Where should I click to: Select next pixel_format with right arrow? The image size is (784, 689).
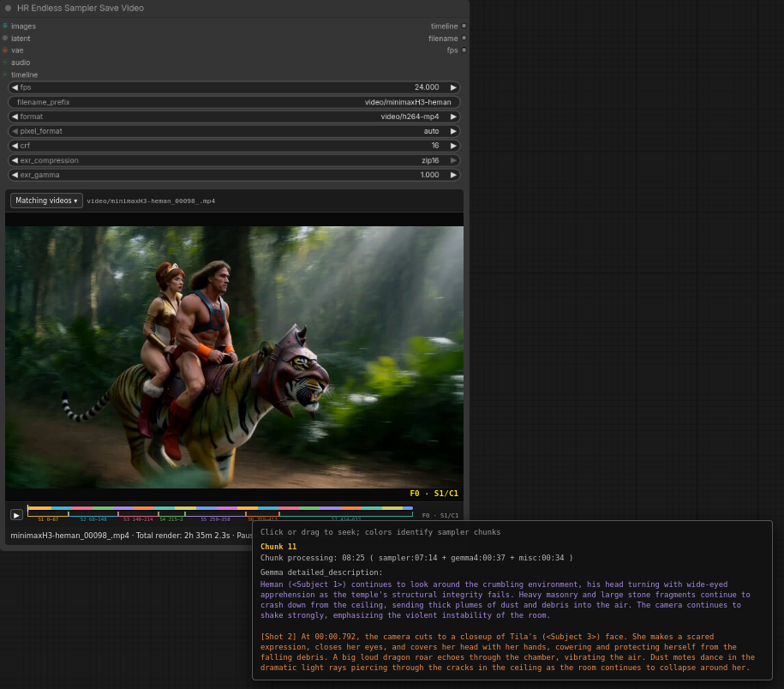pyautogui.click(x=453, y=131)
